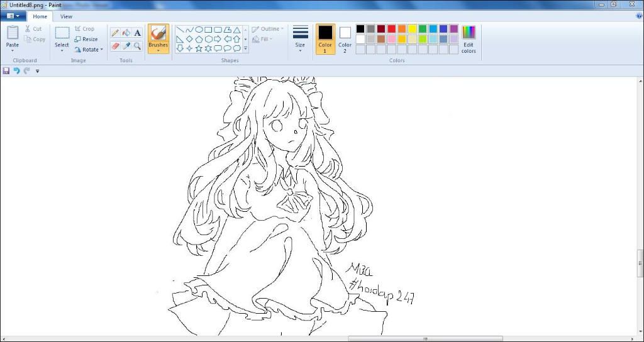This screenshot has width=644, height=342.
Task: Switch to the View ribbon tab
Action: click(x=65, y=16)
